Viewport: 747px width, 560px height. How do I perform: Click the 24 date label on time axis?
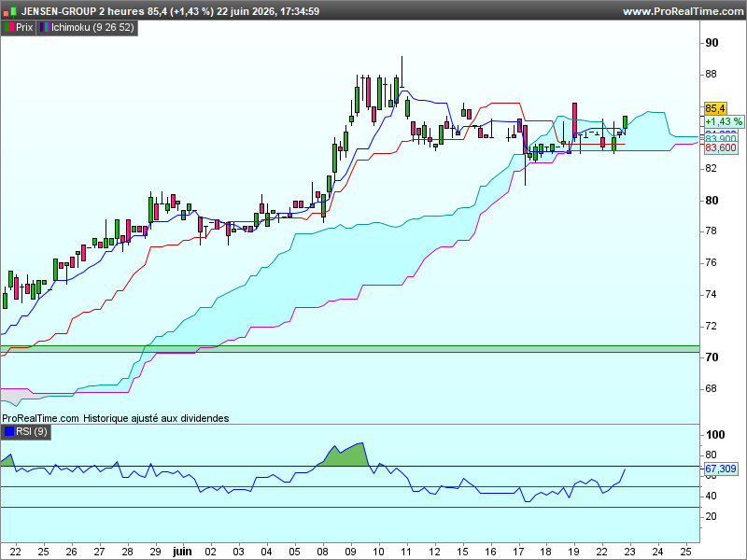coord(658,553)
